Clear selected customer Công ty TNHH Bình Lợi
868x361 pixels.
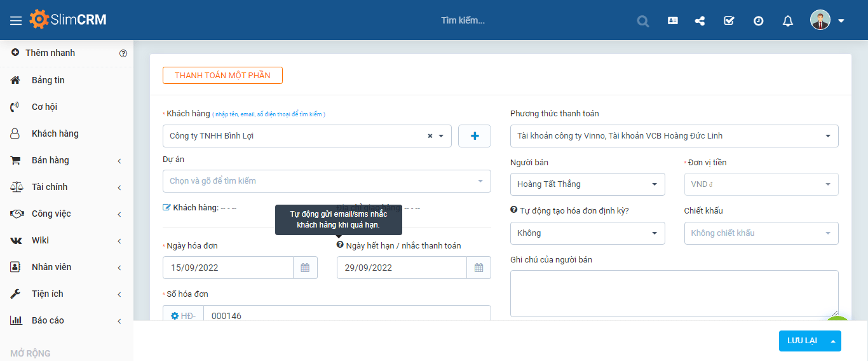[430, 136]
